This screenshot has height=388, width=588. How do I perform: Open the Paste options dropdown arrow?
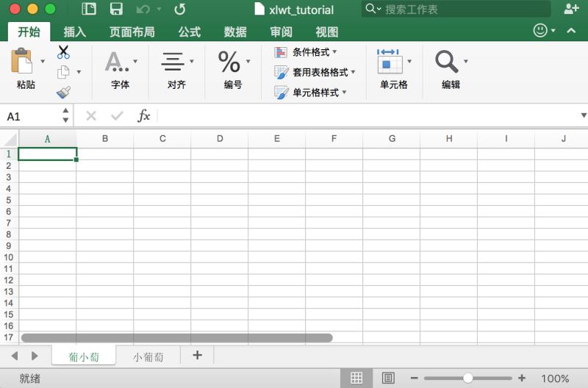click(x=43, y=61)
